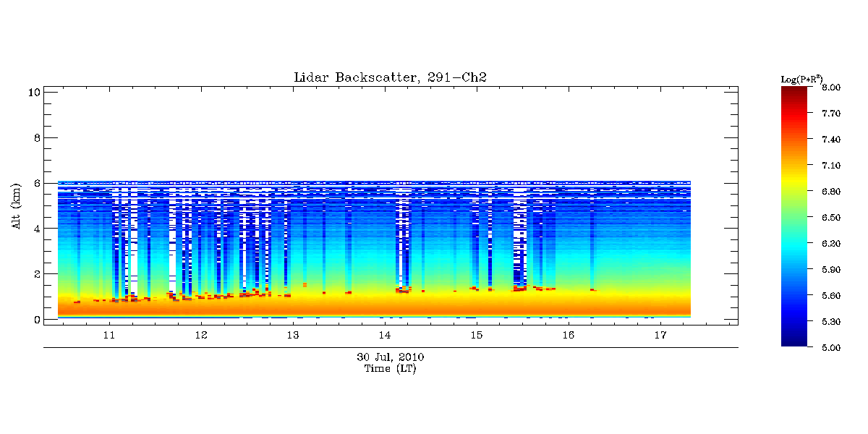Click the colorbar value 6.50
Screen dimensions: 868x434
point(830,218)
